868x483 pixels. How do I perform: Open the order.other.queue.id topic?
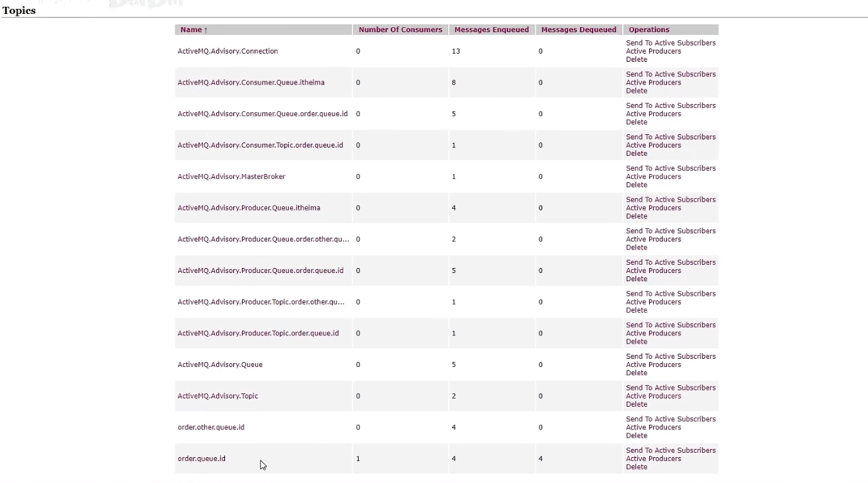(211, 428)
